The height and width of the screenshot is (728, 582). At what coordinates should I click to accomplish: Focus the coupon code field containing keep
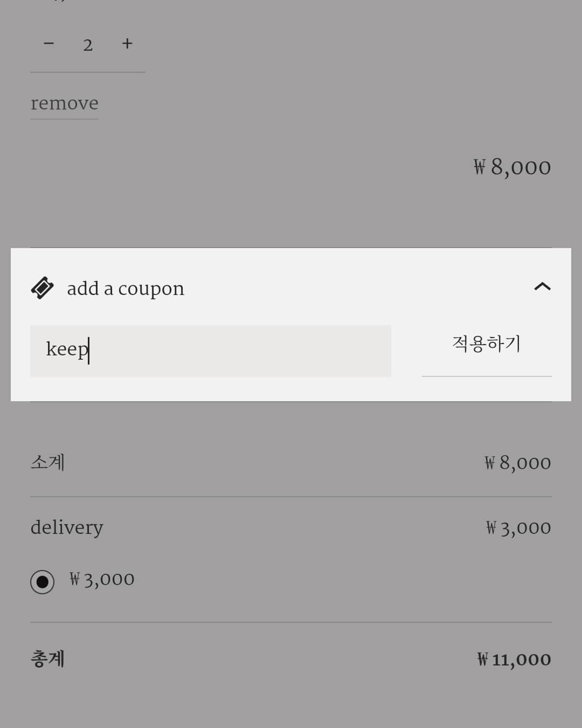(x=210, y=351)
